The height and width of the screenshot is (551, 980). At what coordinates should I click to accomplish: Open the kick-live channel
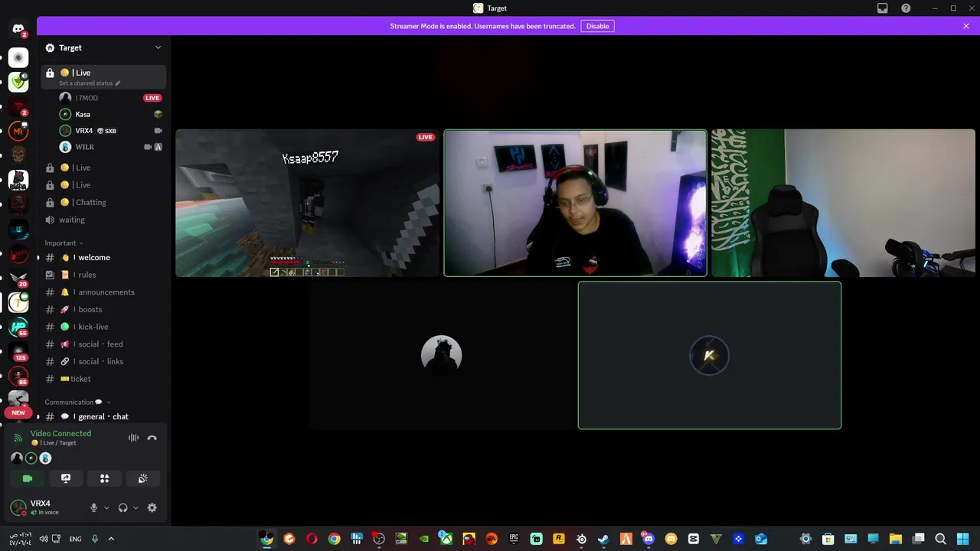pos(103,327)
